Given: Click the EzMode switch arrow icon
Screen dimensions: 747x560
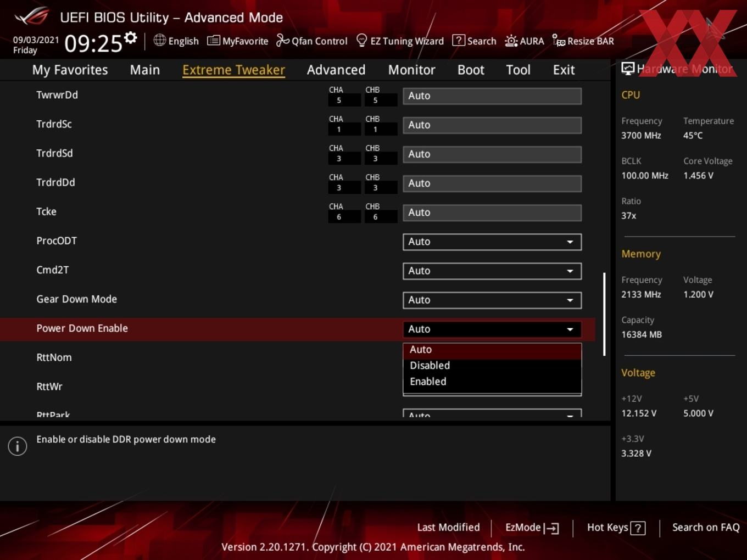Looking at the screenshot, I should tap(551, 528).
